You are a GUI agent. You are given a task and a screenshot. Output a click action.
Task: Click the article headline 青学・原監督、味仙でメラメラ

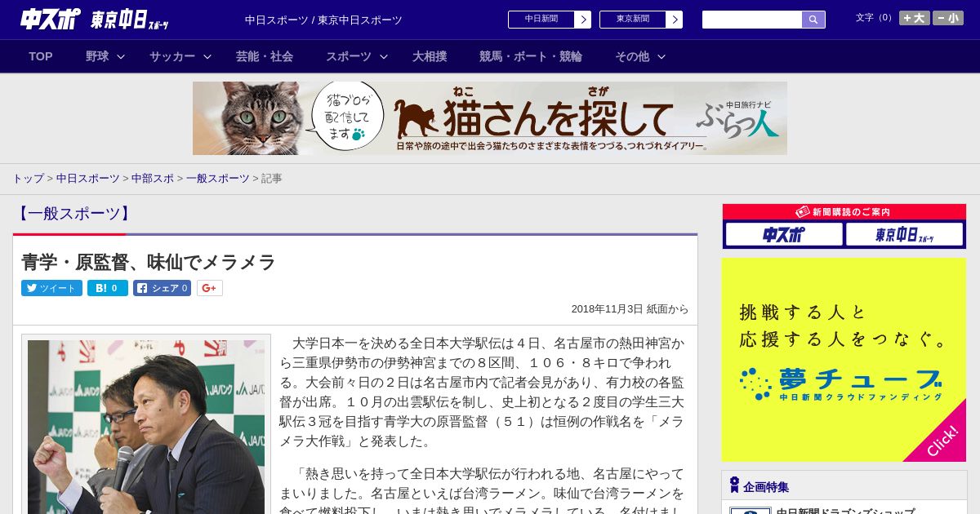point(149,262)
